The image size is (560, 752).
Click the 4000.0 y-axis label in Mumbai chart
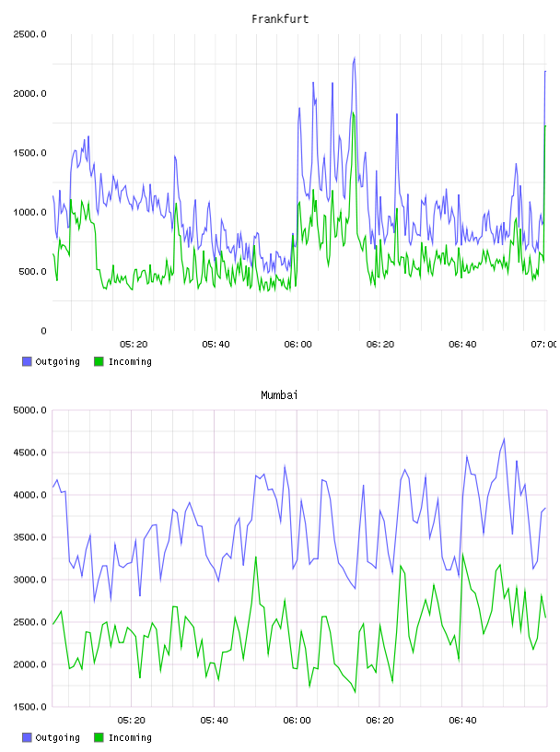click(x=29, y=495)
